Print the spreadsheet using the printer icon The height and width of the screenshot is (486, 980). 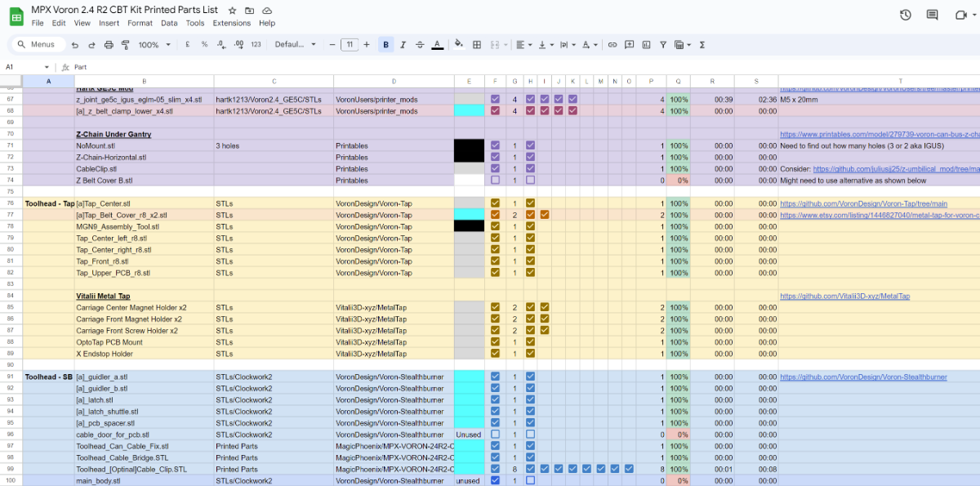click(109, 45)
